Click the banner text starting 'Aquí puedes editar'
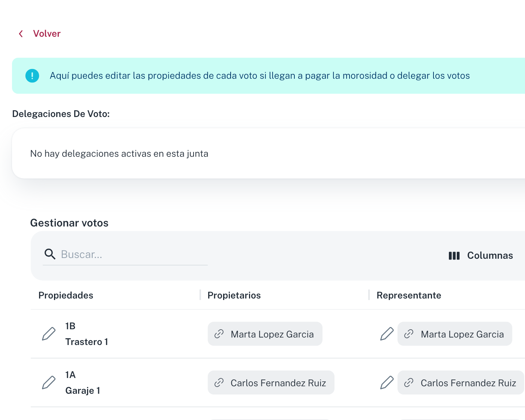The width and height of the screenshot is (525, 420). [x=260, y=76]
